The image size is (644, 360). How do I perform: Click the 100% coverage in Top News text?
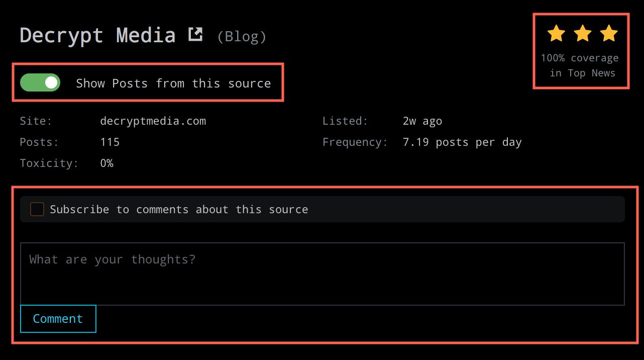[580, 65]
